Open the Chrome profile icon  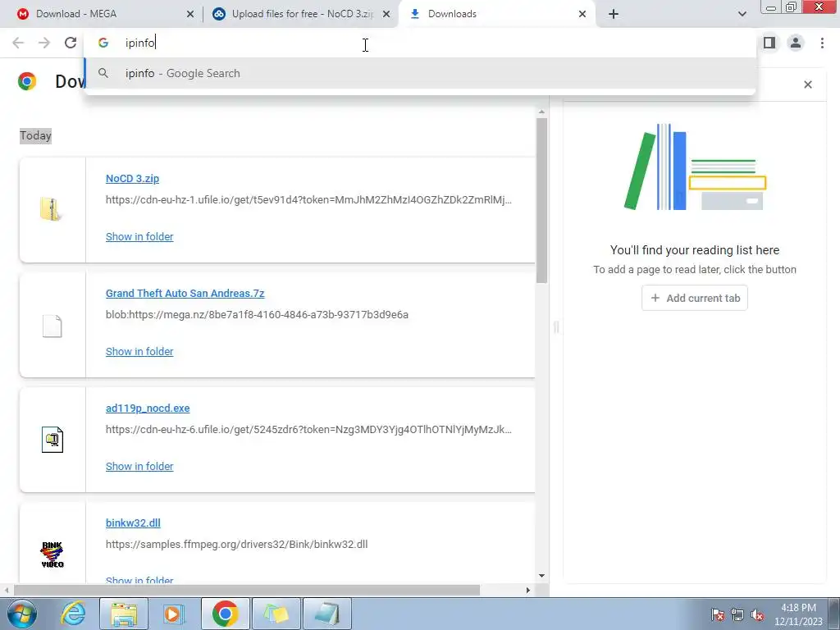point(796,43)
